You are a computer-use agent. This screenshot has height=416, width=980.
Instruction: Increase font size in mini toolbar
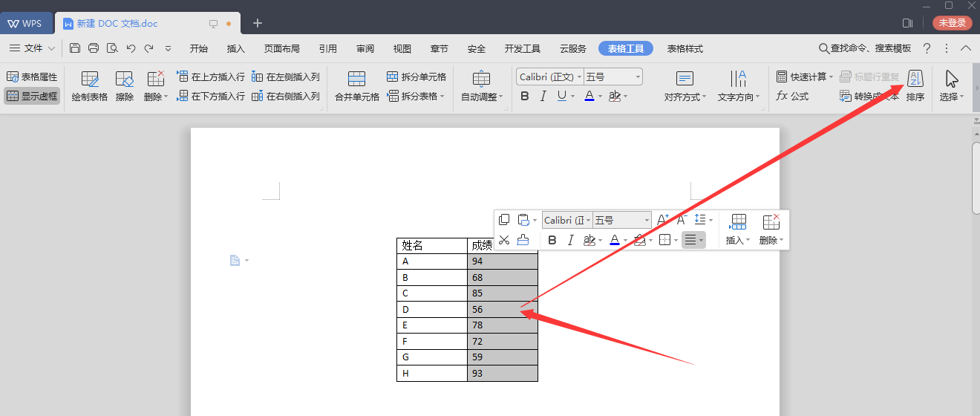(663, 220)
